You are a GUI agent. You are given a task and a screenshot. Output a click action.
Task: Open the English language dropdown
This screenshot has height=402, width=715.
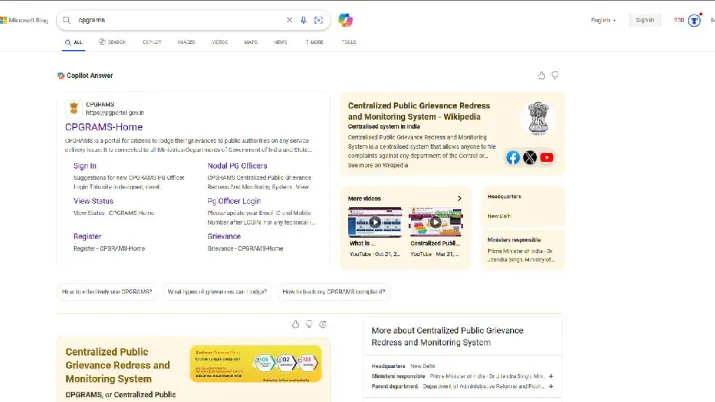tap(603, 20)
